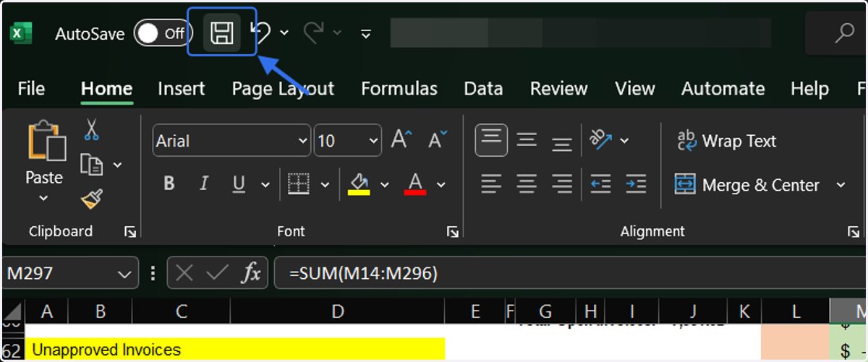
Task: Toggle Underline formatting
Action: click(239, 184)
